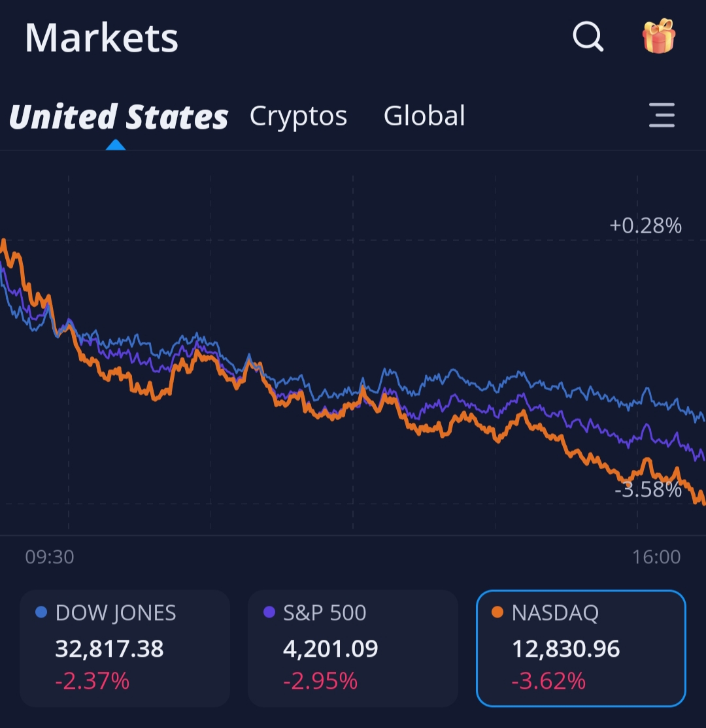Click the -3.58% chart axis label
The height and width of the screenshot is (728, 706).
coord(648,489)
